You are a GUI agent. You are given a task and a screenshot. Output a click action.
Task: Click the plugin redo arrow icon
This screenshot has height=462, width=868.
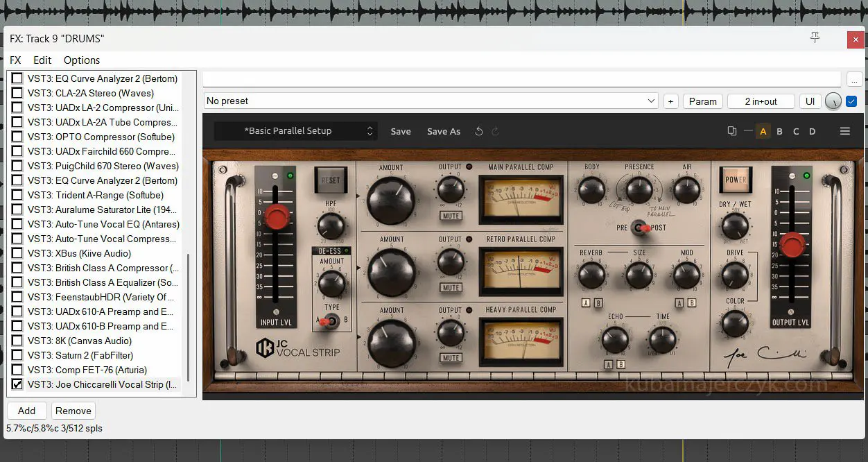coord(495,131)
